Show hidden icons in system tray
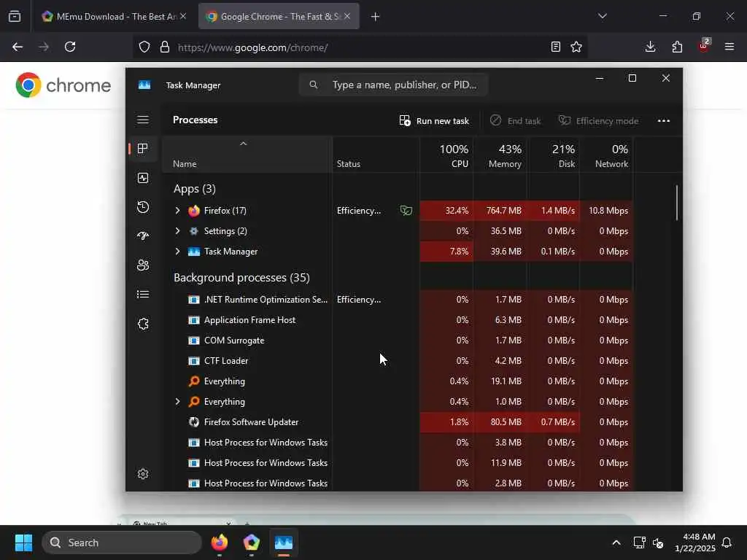Screen dimensions: 747x560 pyautogui.click(x=616, y=542)
